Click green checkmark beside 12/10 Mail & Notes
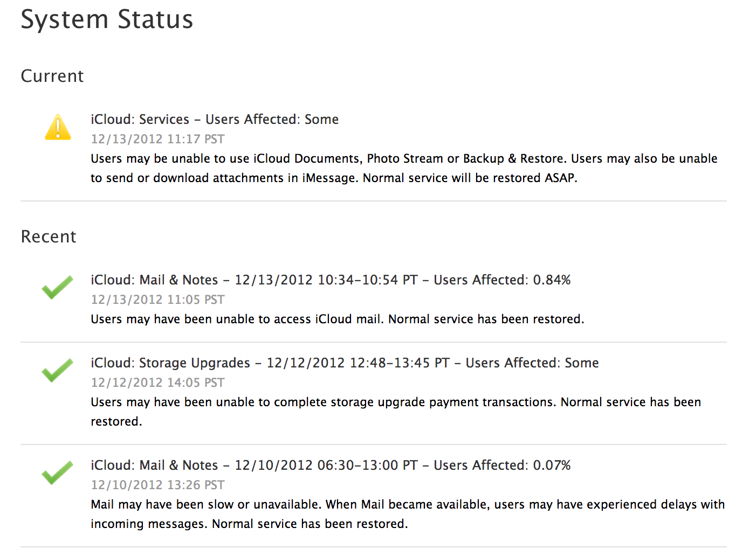The height and width of the screenshot is (556, 756). click(57, 472)
